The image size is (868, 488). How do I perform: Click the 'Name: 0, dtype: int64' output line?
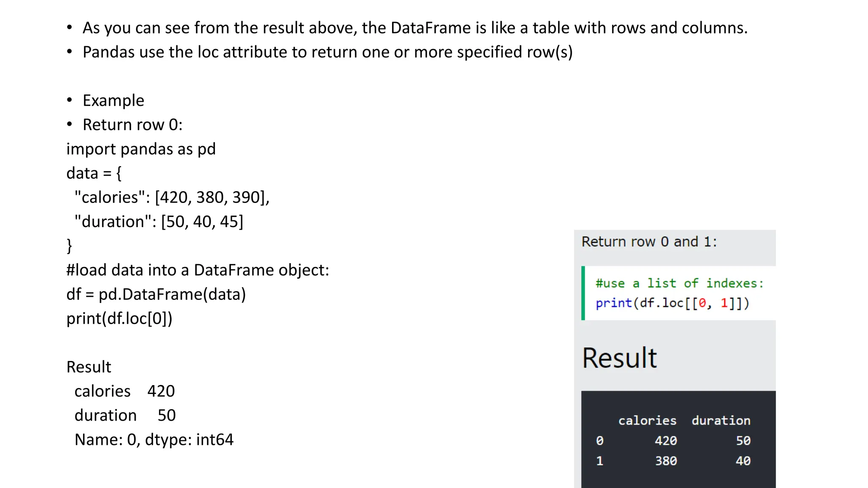coord(154,440)
